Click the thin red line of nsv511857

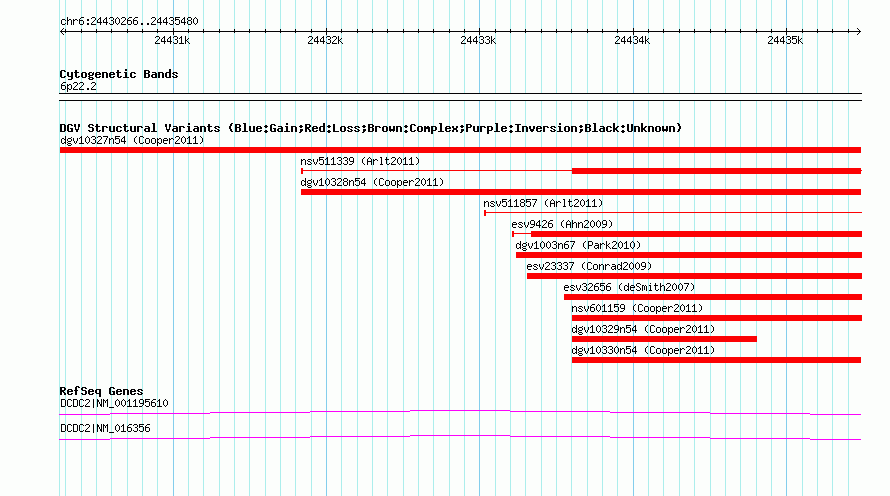(673, 213)
